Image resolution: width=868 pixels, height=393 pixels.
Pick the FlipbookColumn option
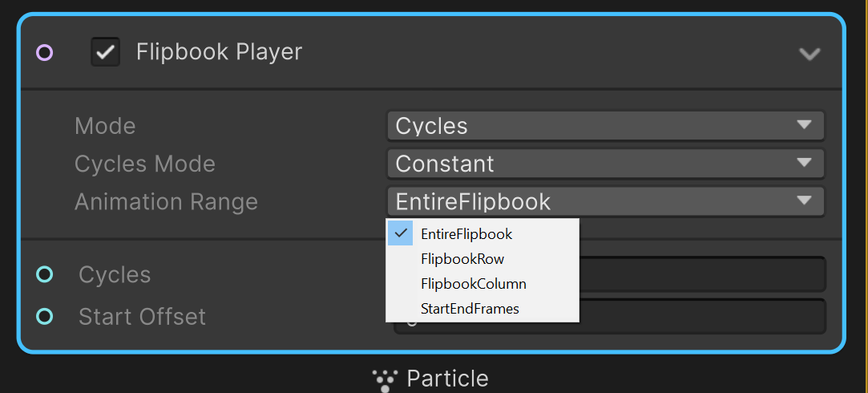point(473,284)
